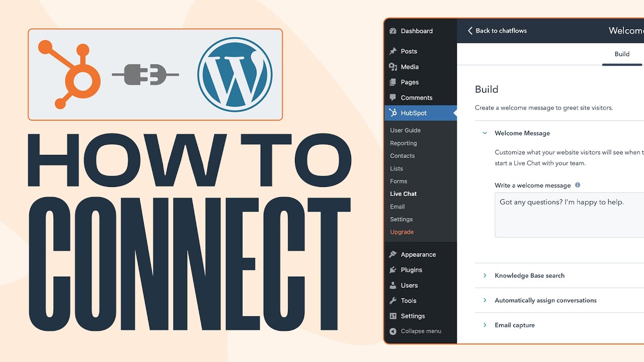Viewport: 644px width, 362px height.
Task: Click the Plugins plug icon
Action: [x=393, y=270]
